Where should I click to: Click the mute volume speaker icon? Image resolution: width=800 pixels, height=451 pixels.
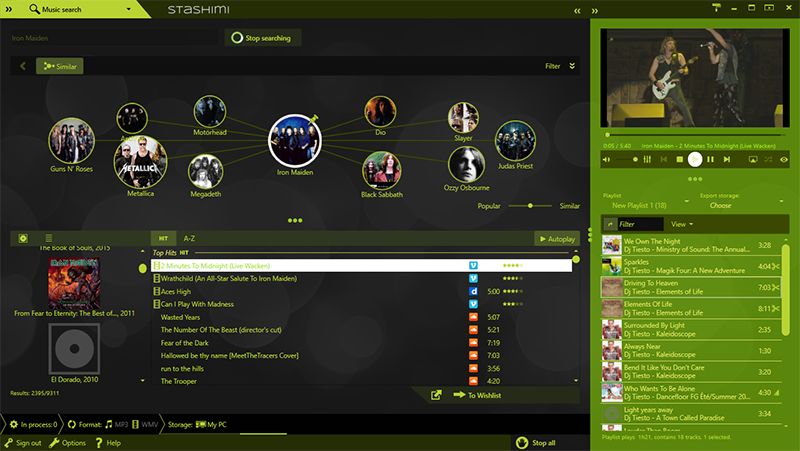606,159
